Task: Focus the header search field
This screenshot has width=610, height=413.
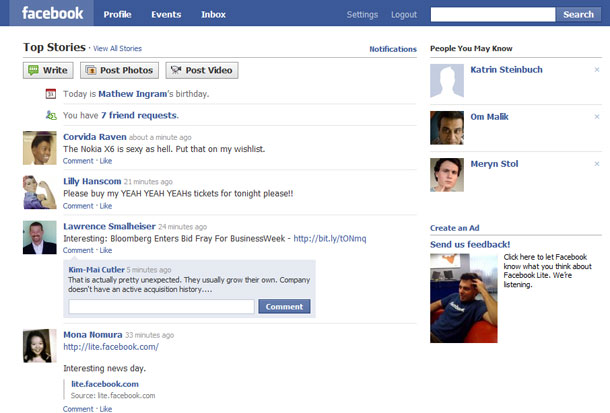Action: 493,14
